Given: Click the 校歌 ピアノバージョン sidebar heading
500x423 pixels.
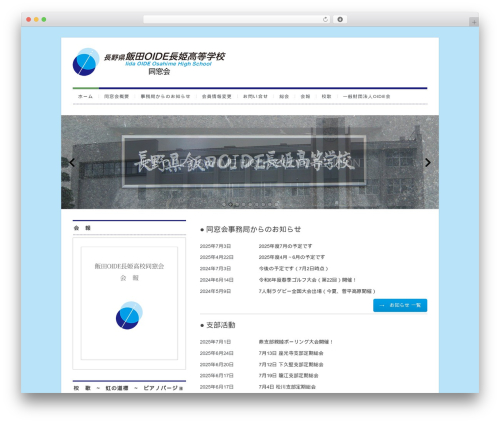Looking at the screenshot, I should click(128, 388).
